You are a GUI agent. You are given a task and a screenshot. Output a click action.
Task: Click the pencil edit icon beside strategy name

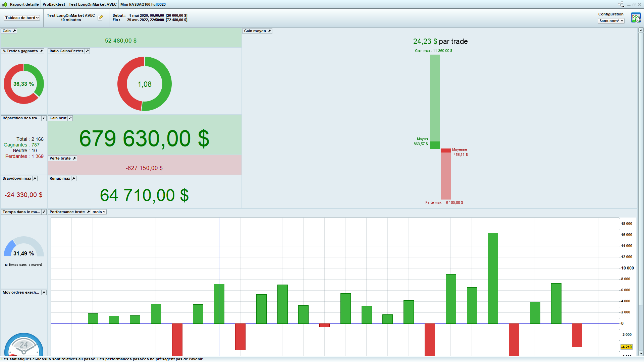coord(100,18)
